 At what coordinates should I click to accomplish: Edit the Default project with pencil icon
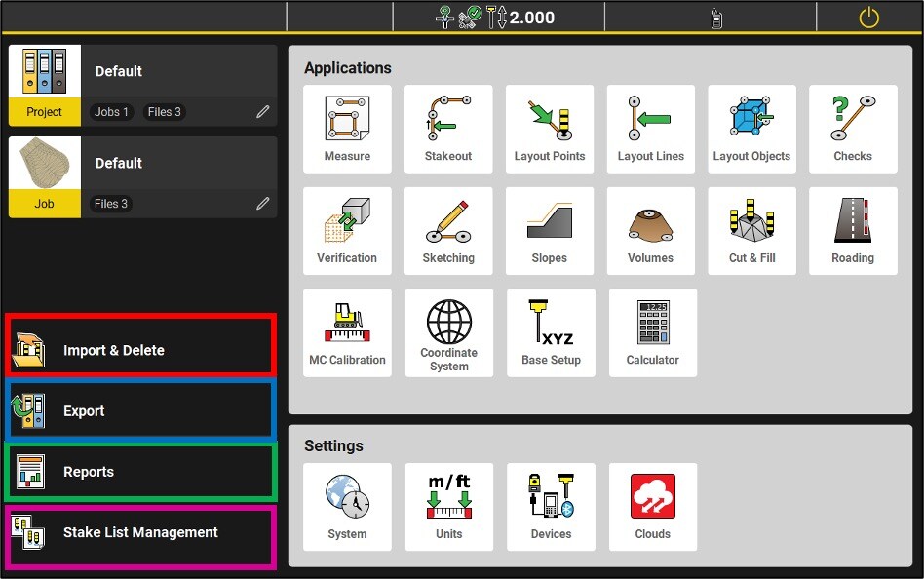pos(262,112)
